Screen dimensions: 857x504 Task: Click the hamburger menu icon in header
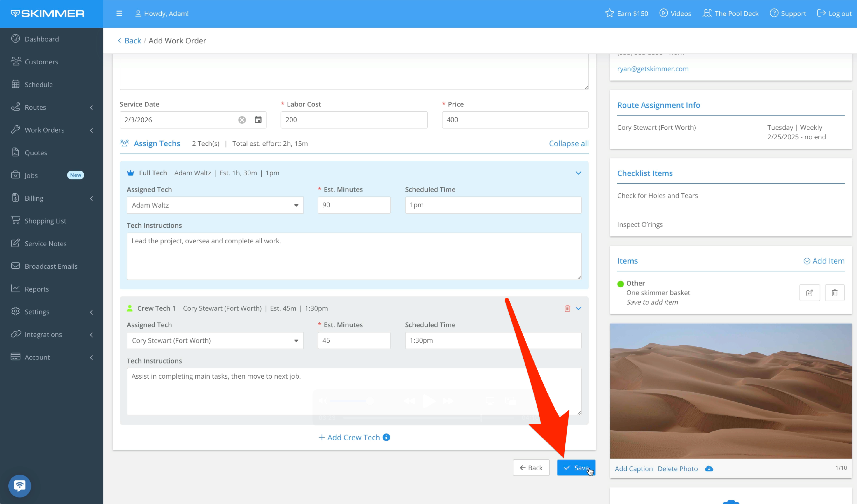click(119, 14)
